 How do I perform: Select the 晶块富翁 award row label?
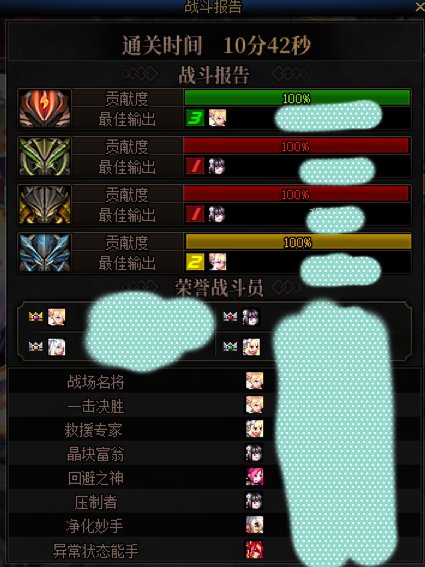pos(95,454)
